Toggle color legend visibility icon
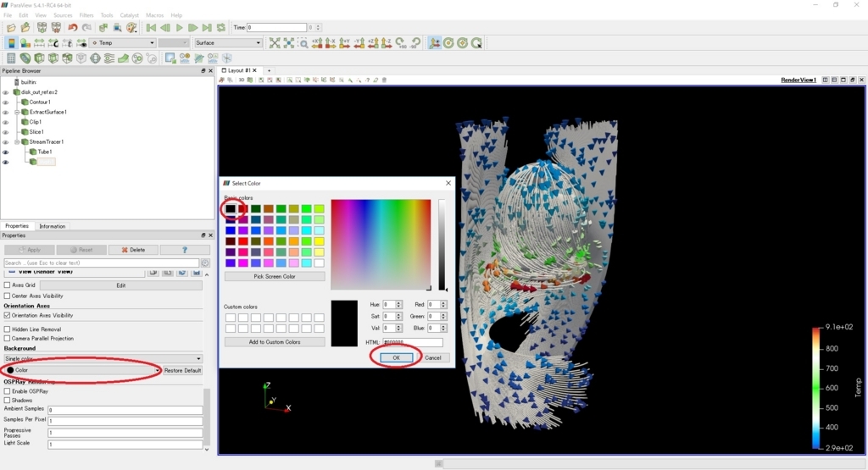 pos(11,43)
